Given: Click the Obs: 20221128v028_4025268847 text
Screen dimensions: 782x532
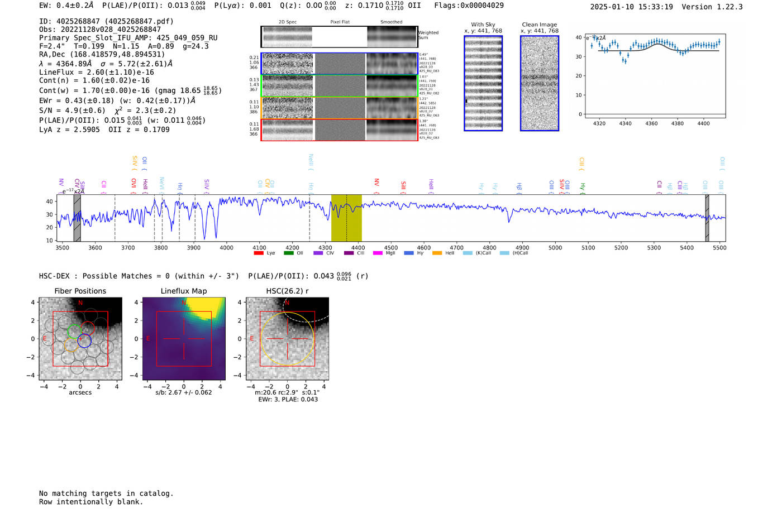Looking at the screenshot, I should click(100, 30).
